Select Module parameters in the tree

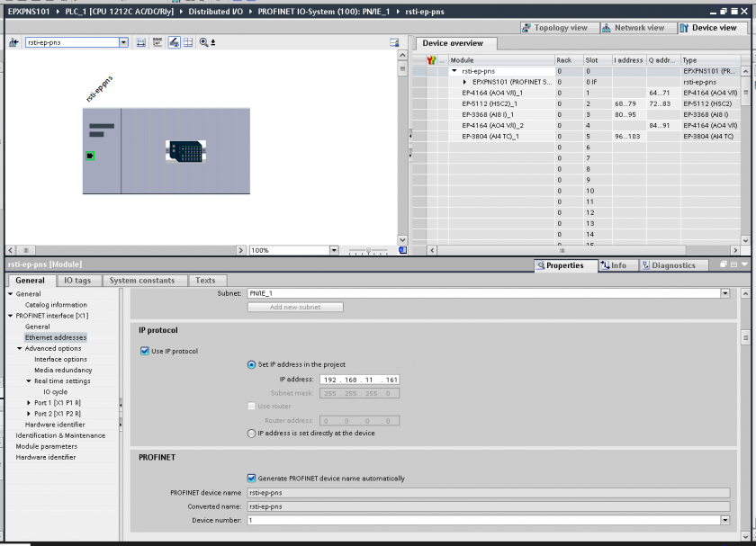click(x=46, y=446)
